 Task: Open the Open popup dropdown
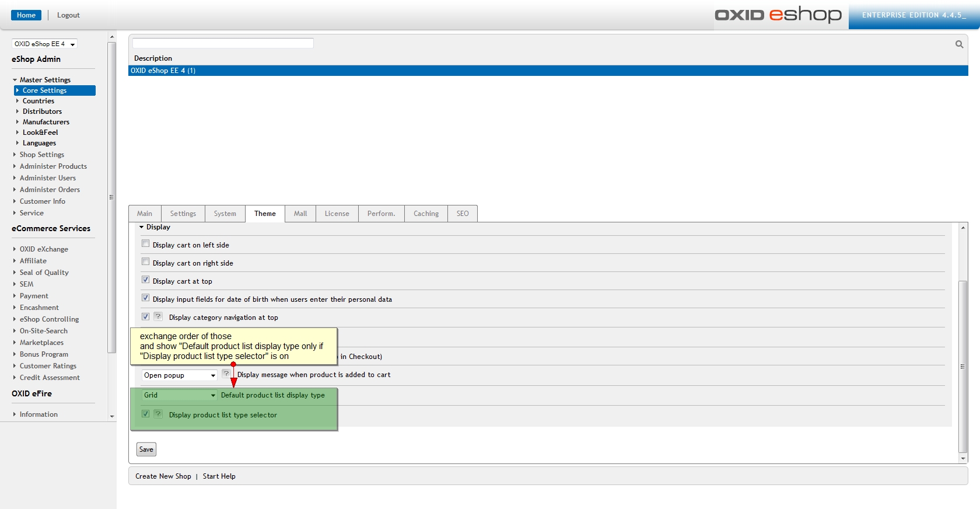pos(179,375)
